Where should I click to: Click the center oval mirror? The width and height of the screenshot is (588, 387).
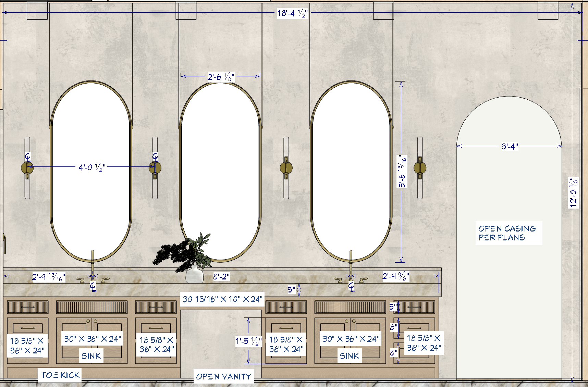click(x=221, y=171)
